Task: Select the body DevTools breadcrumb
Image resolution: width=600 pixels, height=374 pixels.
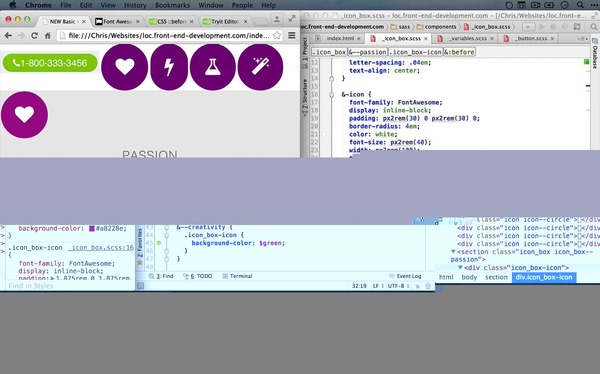Action: (x=469, y=277)
